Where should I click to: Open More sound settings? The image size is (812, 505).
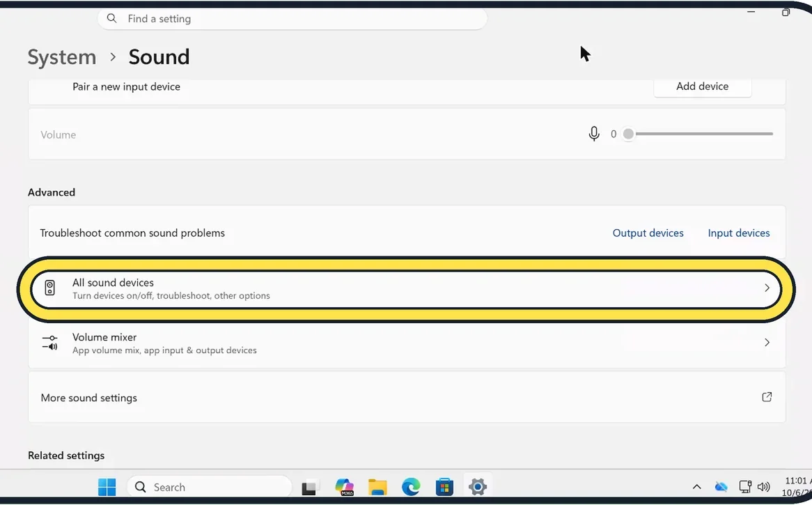(x=407, y=397)
